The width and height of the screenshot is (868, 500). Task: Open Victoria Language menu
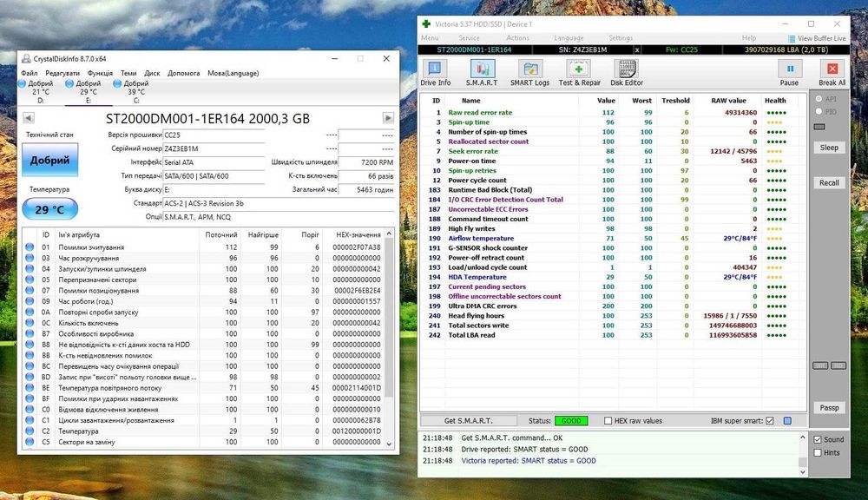click(x=569, y=37)
